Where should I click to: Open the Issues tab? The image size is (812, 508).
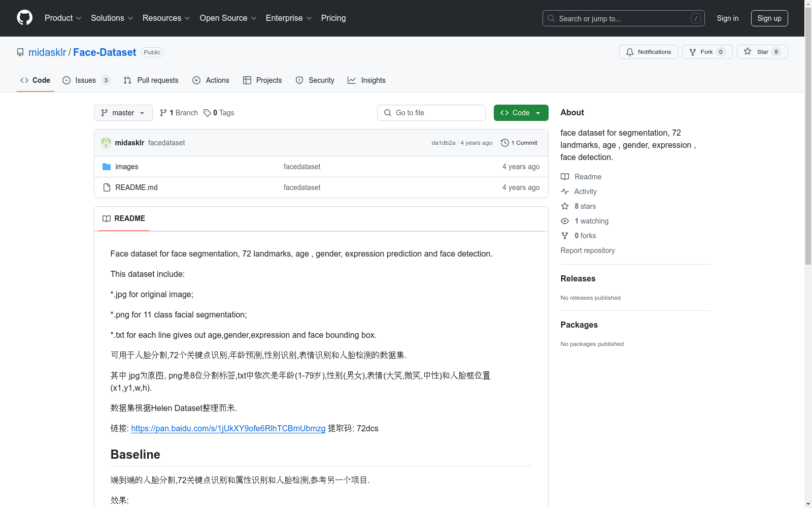coord(86,80)
